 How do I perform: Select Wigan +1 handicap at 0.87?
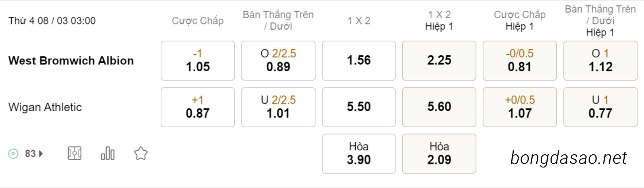(x=198, y=107)
